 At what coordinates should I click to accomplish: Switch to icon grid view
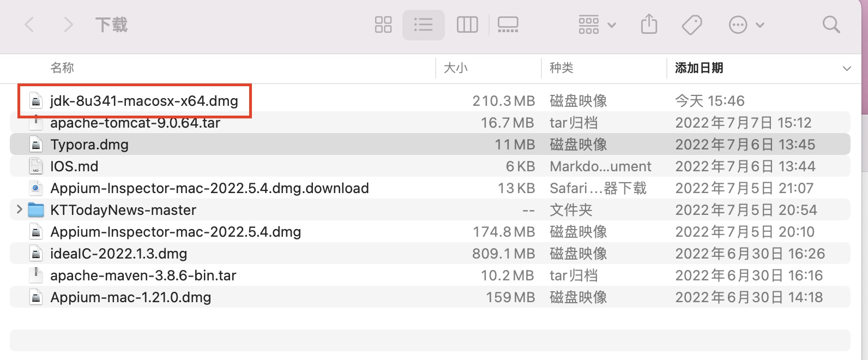383,25
